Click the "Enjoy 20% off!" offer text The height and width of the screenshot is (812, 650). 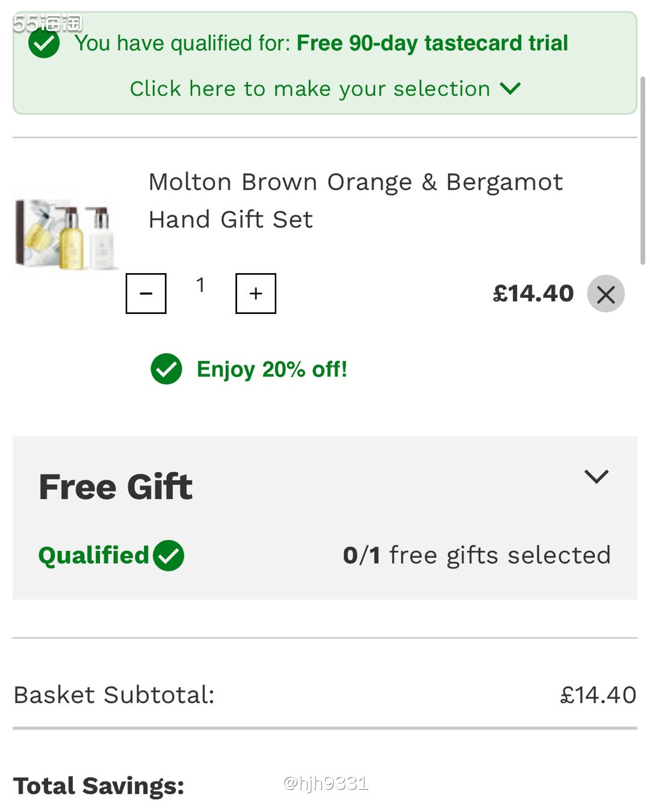[x=272, y=369]
